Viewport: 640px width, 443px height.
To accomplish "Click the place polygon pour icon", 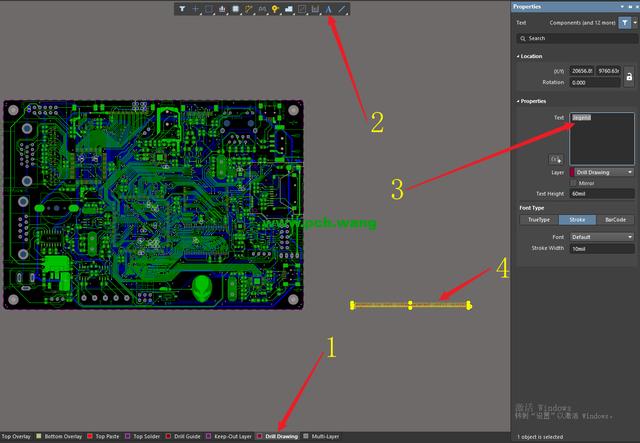I will (x=289, y=9).
